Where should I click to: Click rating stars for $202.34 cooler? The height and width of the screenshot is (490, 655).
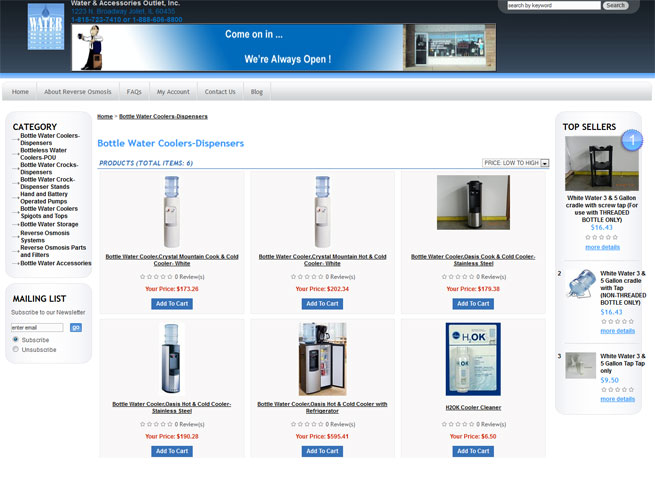[307, 277]
